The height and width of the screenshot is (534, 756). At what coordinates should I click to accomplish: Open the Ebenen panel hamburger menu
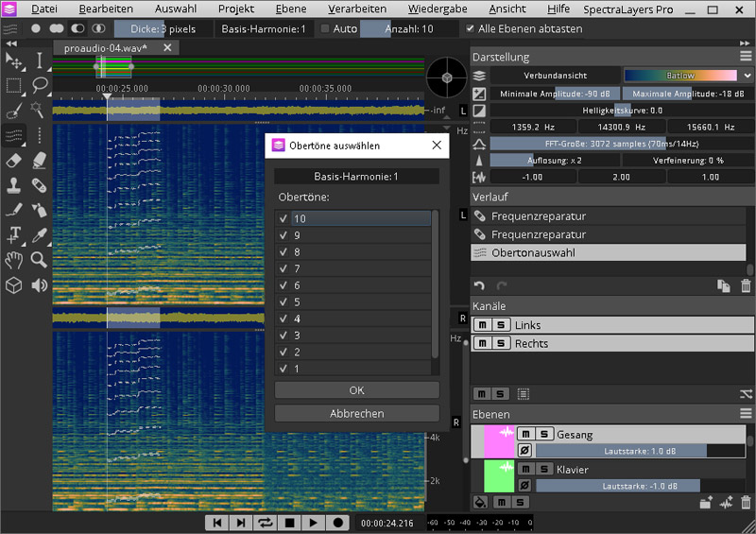click(746, 414)
